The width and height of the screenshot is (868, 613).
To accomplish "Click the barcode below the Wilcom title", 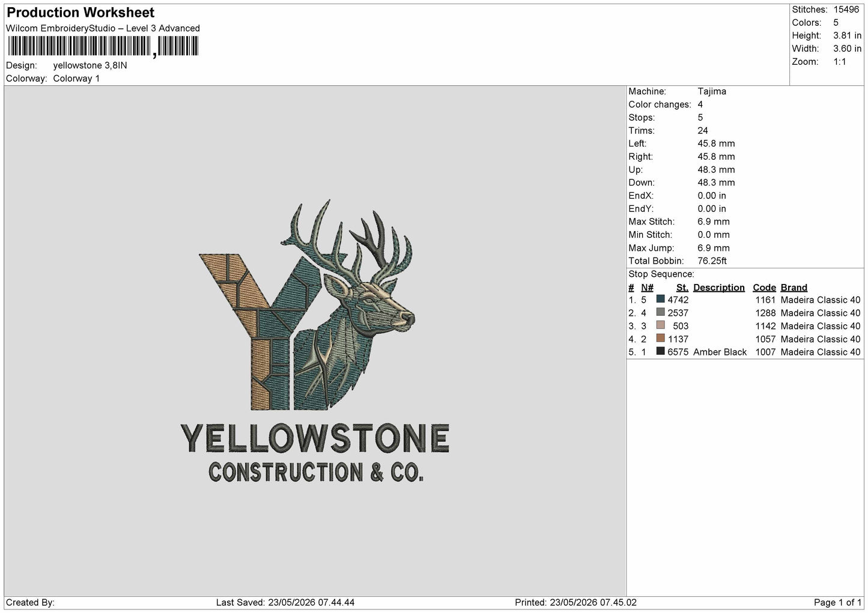I will coord(102,46).
